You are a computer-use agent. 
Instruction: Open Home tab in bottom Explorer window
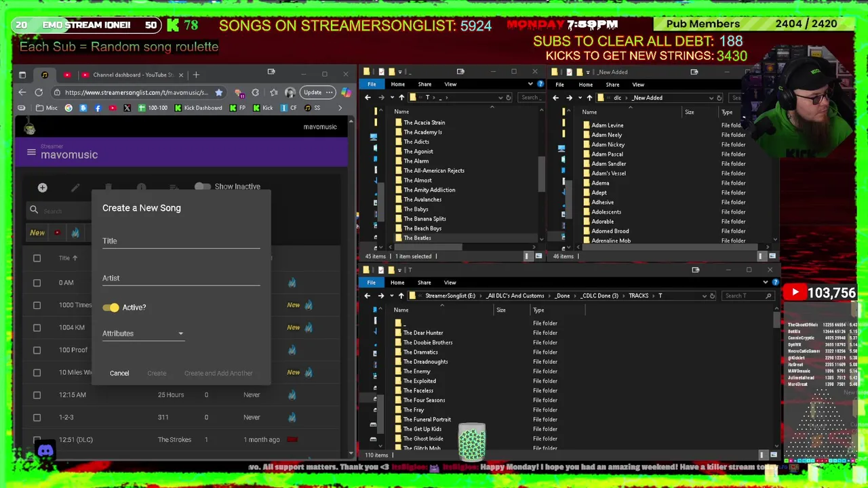tap(397, 283)
